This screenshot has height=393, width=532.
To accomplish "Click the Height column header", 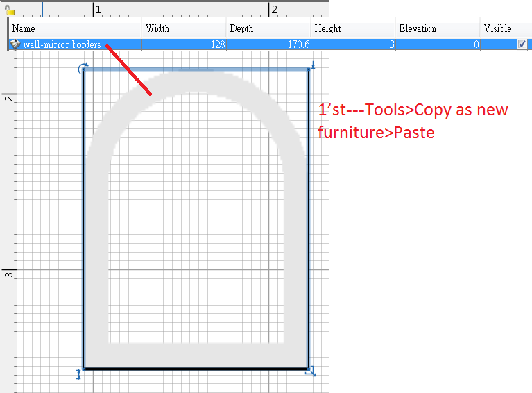I will pyautogui.click(x=352, y=28).
